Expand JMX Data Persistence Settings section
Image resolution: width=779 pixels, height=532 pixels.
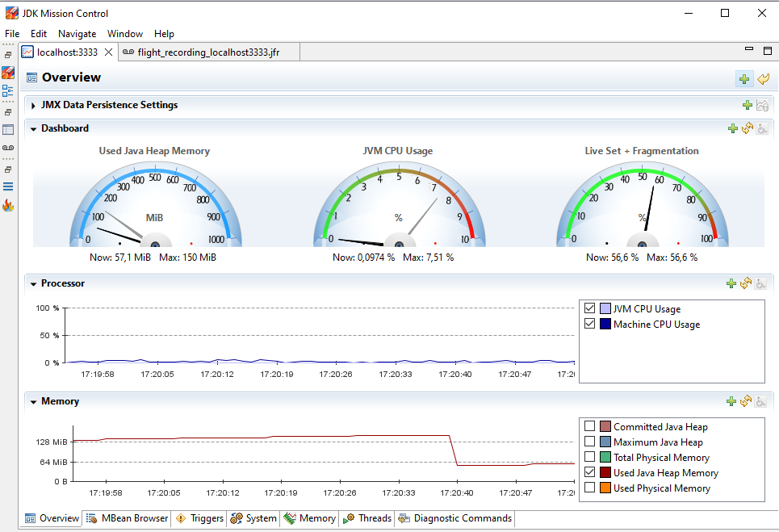(x=33, y=105)
